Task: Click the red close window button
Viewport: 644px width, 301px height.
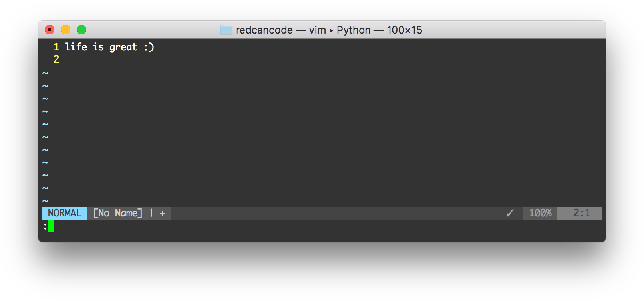Action: click(x=50, y=30)
